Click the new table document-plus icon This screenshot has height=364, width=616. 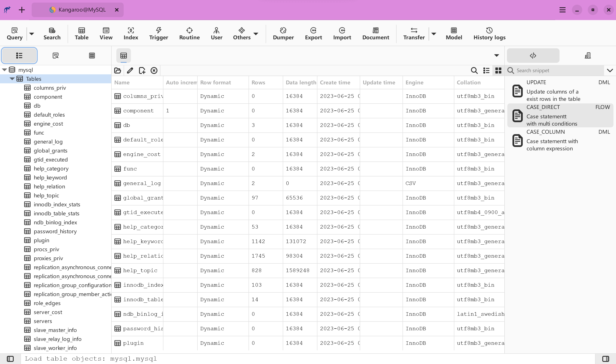(142, 71)
